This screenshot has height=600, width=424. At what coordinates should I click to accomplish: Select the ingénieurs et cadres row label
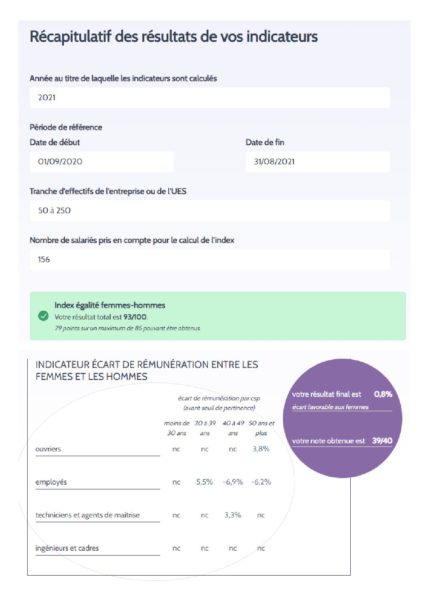tap(67, 548)
